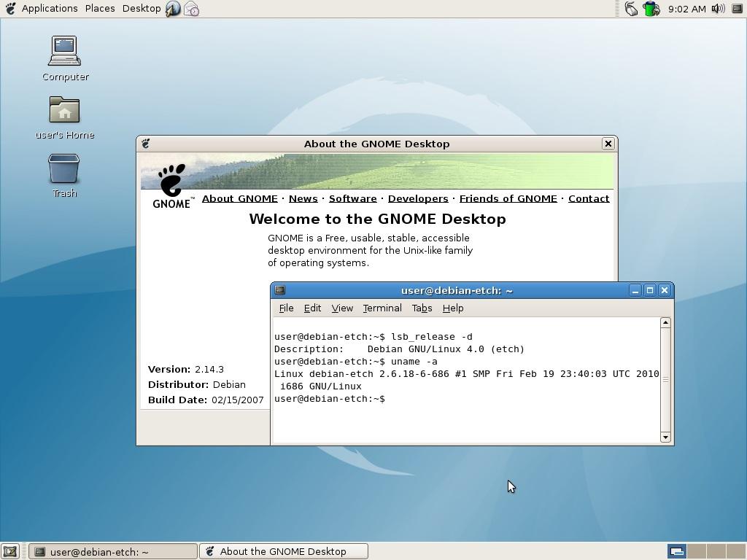The height and width of the screenshot is (560, 747).
Task: Open the terminal Tabs menu
Action: [x=422, y=308]
